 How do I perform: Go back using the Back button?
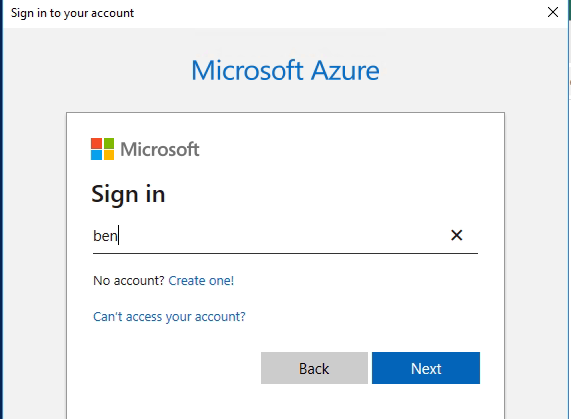[314, 368]
